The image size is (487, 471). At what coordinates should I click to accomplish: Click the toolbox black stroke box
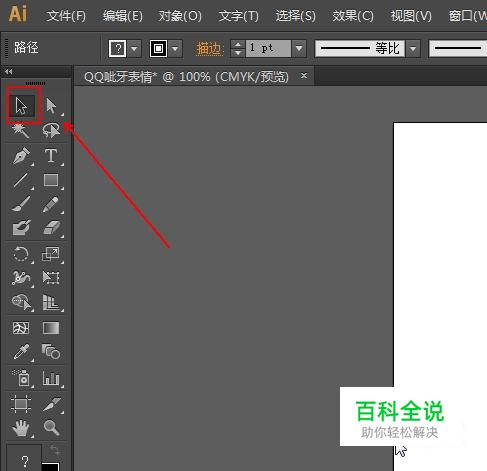pos(50,466)
